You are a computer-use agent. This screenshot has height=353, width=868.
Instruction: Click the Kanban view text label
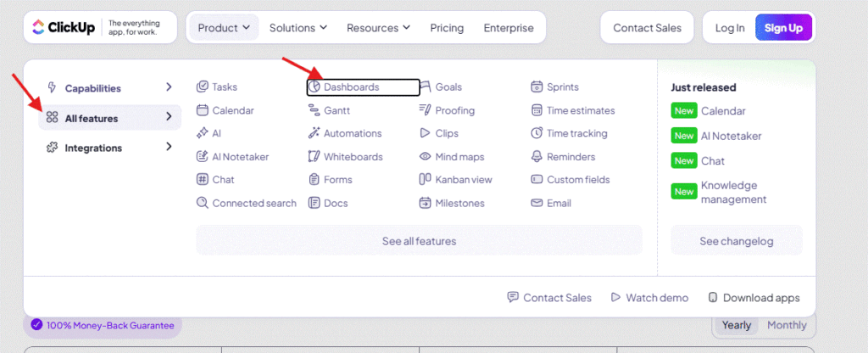click(x=464, y=180)
